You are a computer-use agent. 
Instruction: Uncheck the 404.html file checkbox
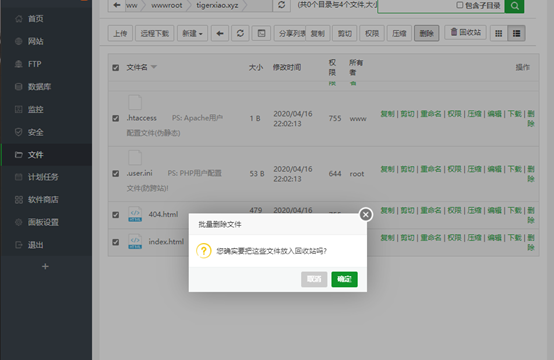pos(116,215)
